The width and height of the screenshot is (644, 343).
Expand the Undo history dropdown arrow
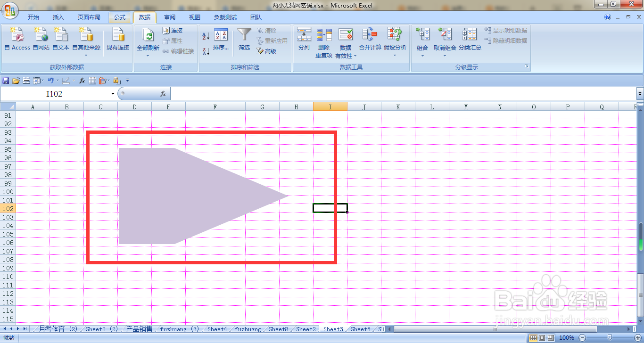58,81
